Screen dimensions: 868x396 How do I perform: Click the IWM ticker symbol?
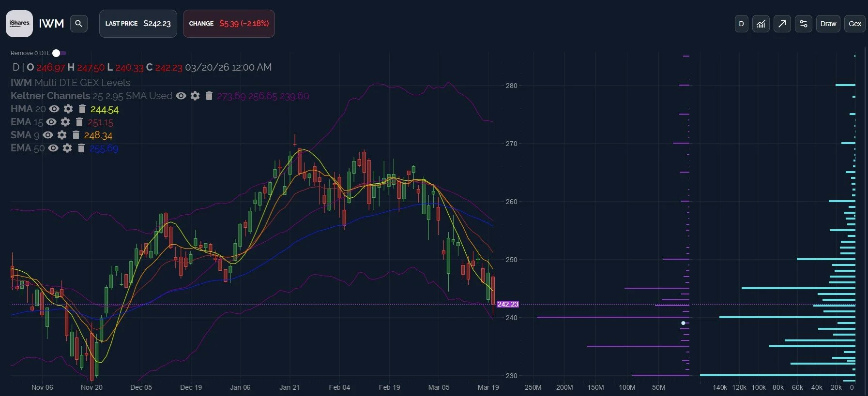tap(51, 24)
